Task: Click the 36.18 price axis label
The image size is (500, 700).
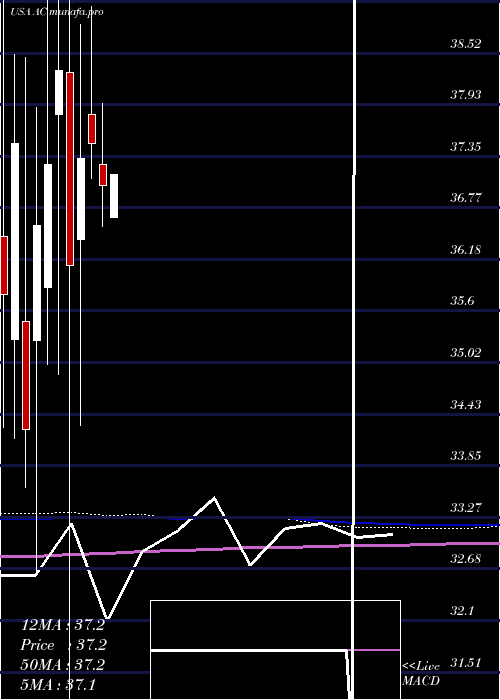Action: [x=466, y=250]
